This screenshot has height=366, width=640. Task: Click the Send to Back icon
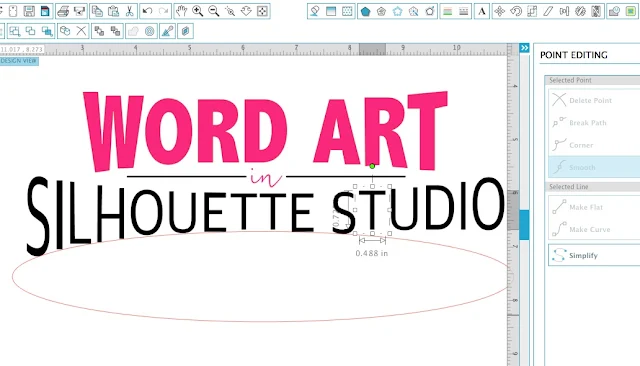point(116,31)
